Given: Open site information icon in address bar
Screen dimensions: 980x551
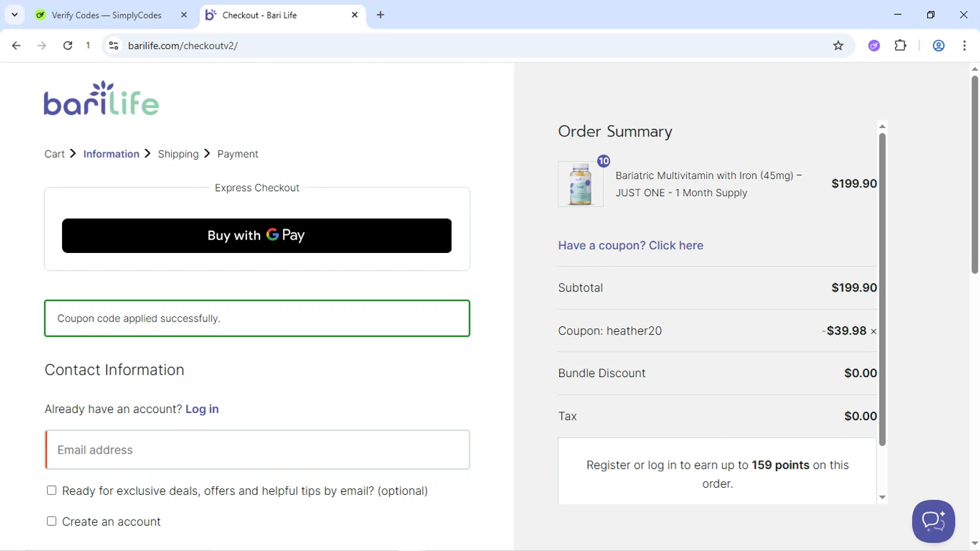Looking at the screenshot, I should pyautogui.click(x=114, y=46).
